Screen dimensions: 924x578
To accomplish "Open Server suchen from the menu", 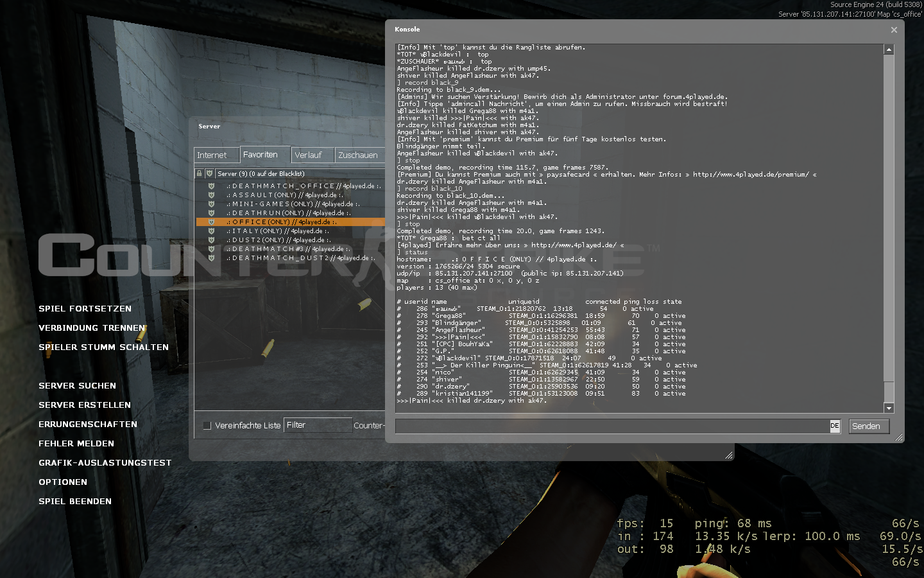I will [77, 386].
